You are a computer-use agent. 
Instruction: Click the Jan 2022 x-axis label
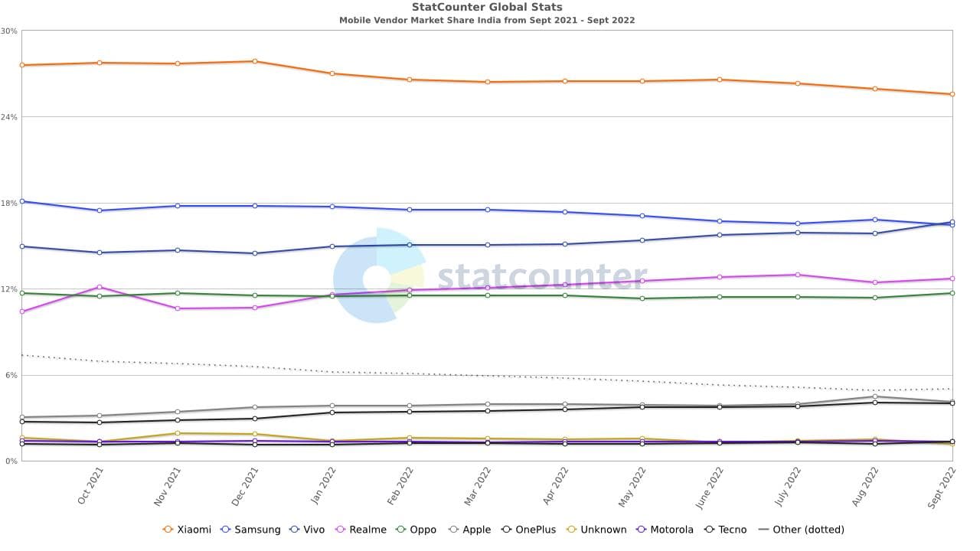pos(323,485)
